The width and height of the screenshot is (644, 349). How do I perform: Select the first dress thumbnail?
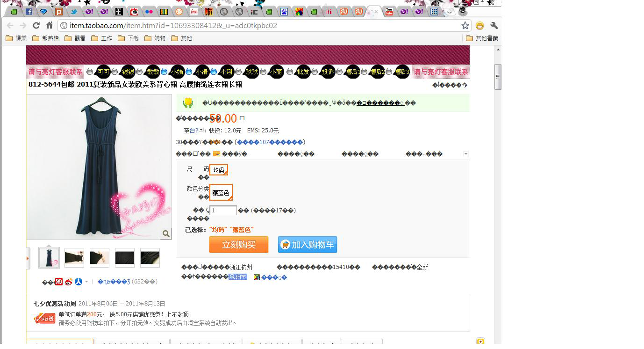[49, 258]
